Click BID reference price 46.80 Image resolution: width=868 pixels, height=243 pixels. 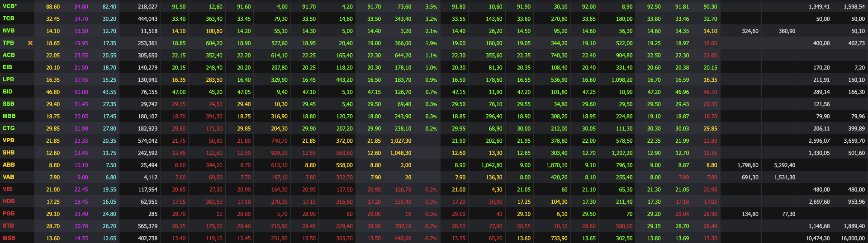tap(53, 92)
